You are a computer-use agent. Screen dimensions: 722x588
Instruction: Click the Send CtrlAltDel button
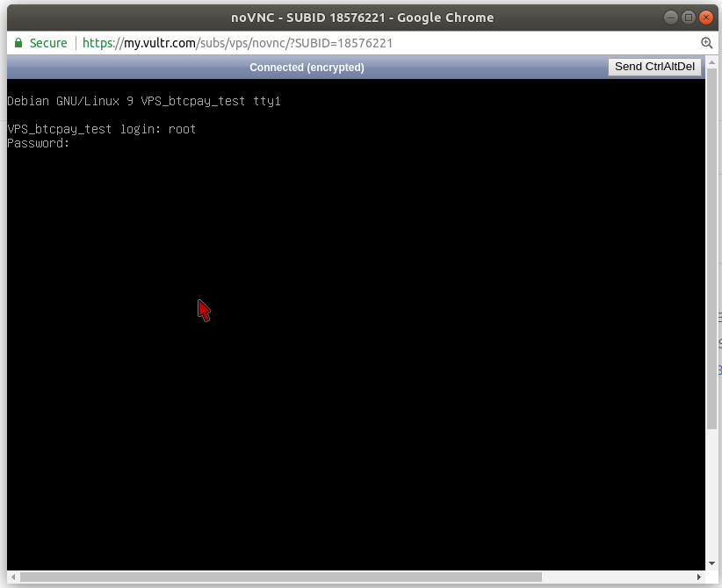pyautogui.click(x=654, y=67)
